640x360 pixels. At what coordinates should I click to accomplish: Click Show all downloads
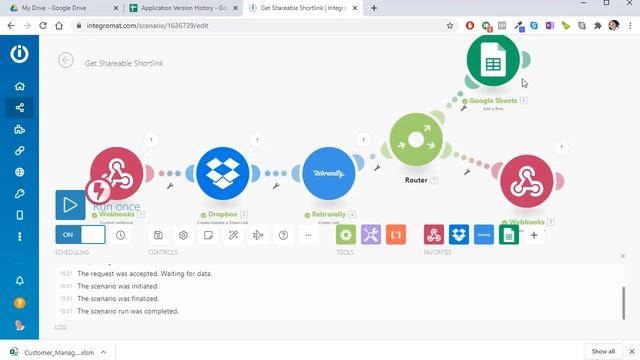(x=603, y=351)
